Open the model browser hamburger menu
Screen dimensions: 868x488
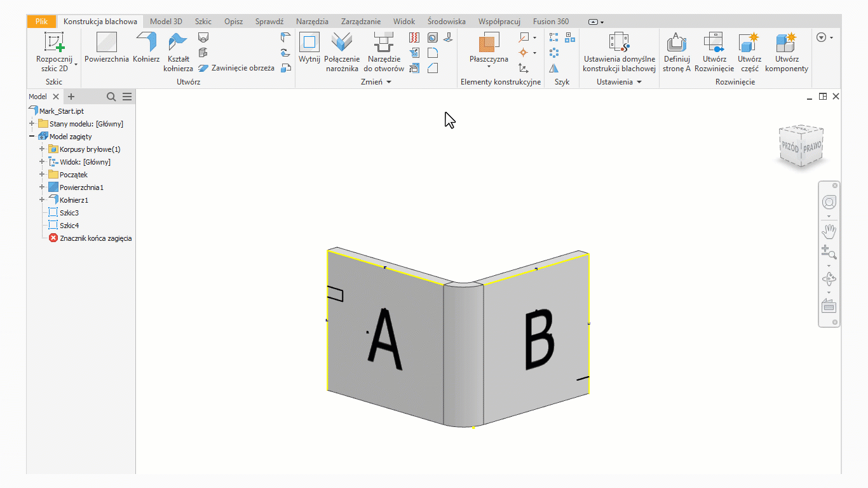(127, 97)
